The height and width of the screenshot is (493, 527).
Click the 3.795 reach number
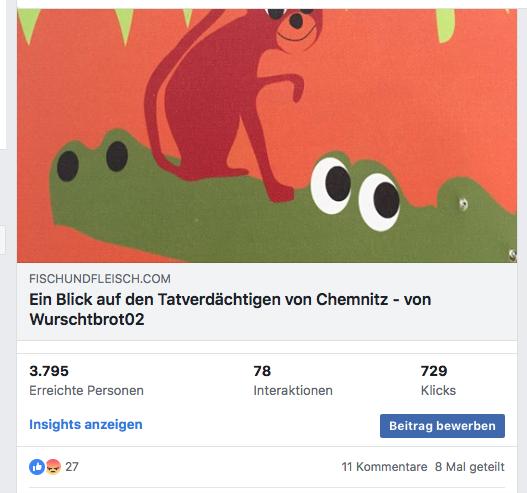(49, 371)
